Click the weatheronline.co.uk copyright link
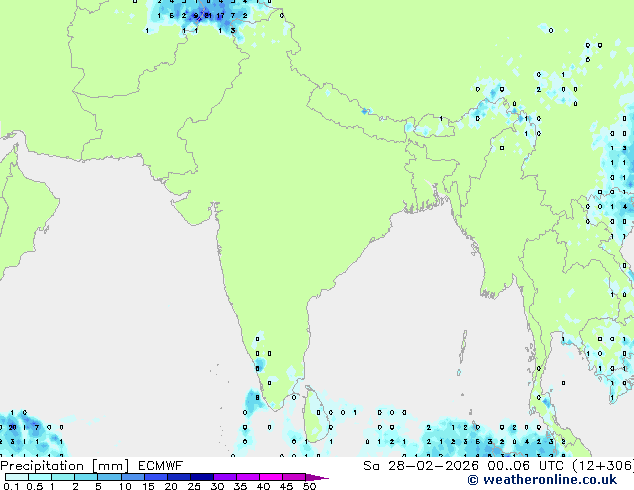 click(542, 480)
